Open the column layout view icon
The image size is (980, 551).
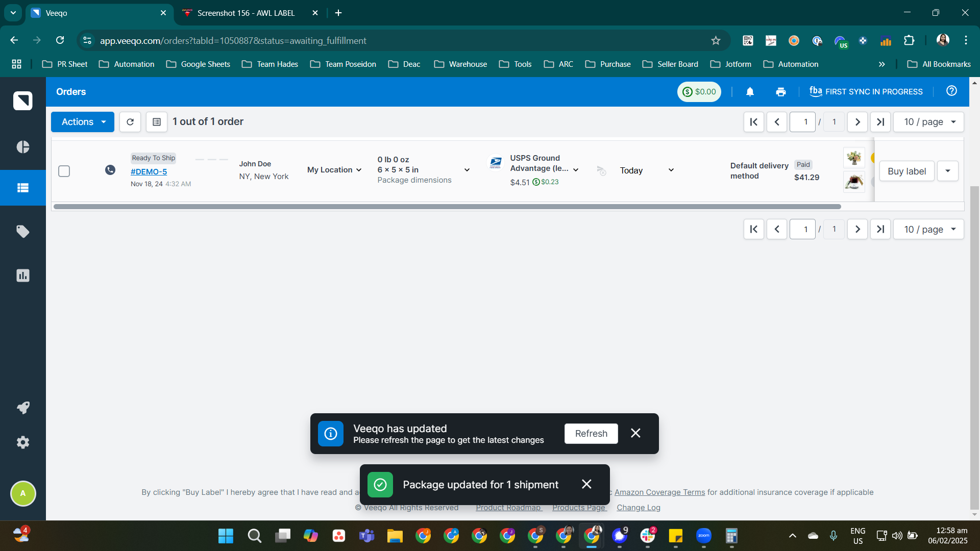pyautogui.click(x=157, y=122)
